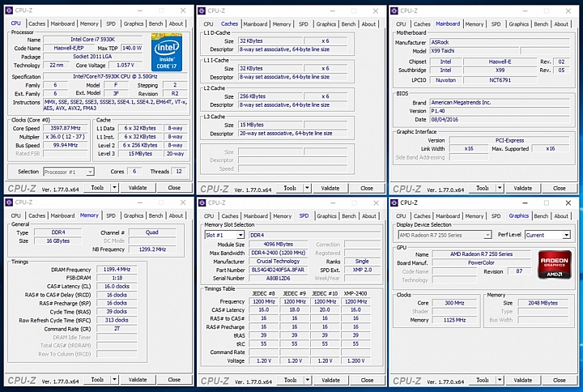
Task: Click motherboard model X99 Taichi field
Action: pos(474,51)
